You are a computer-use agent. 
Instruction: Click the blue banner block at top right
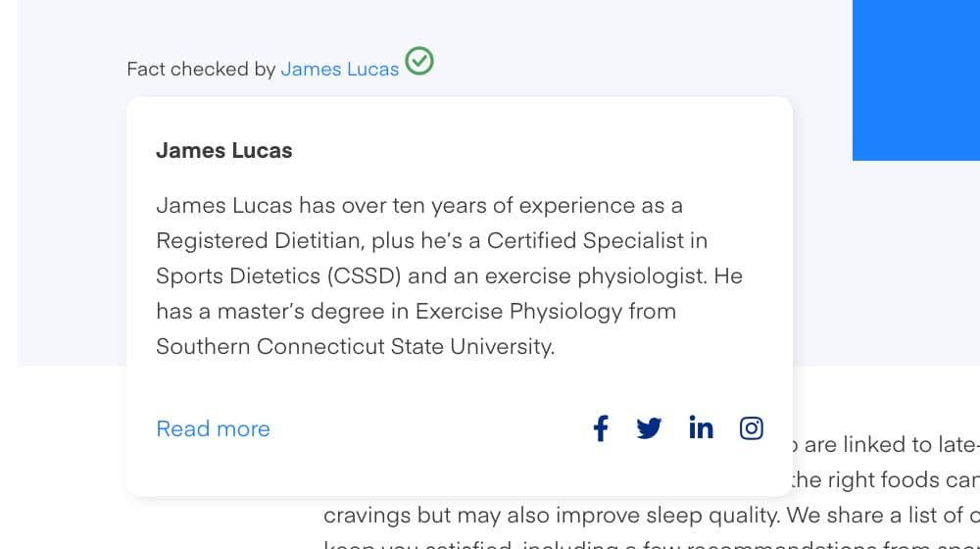[x=916, y=80]
